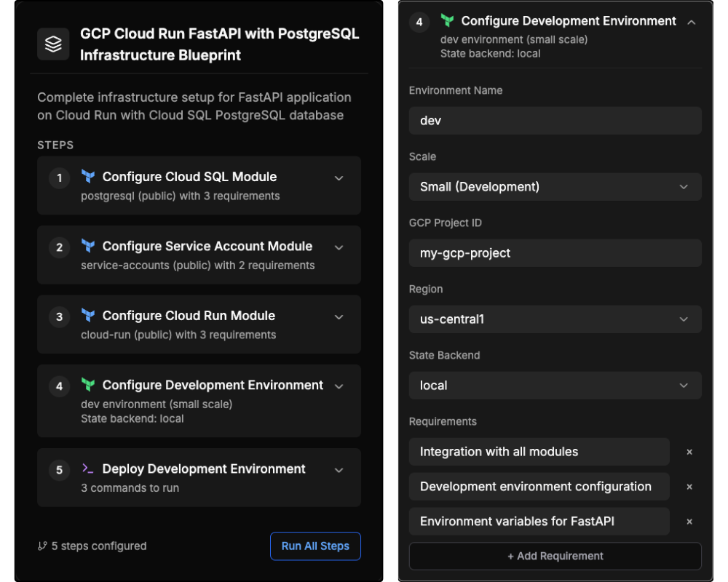Open the Region dropdown showing us-central1
The height and width of the screenshot is (582, 728).
pyautogui.click(x=555, y=319)
